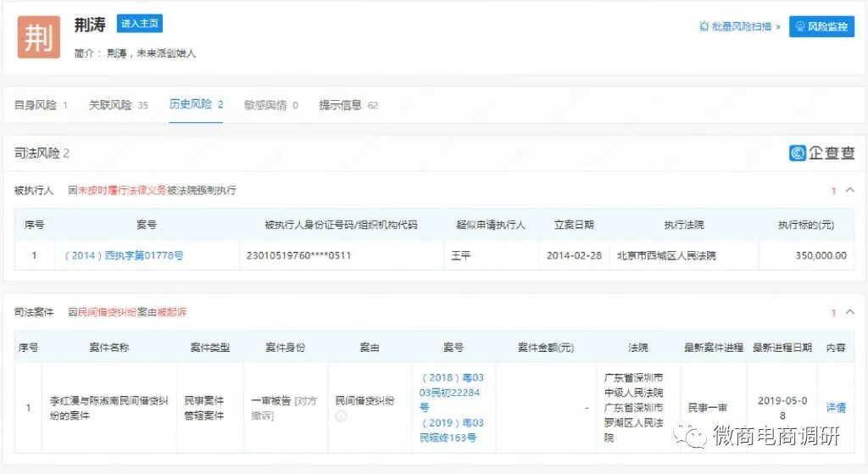Viewport: 868px width, 474px height.
Task: Open the 提示信息 tab
Action: pos(340,105)
